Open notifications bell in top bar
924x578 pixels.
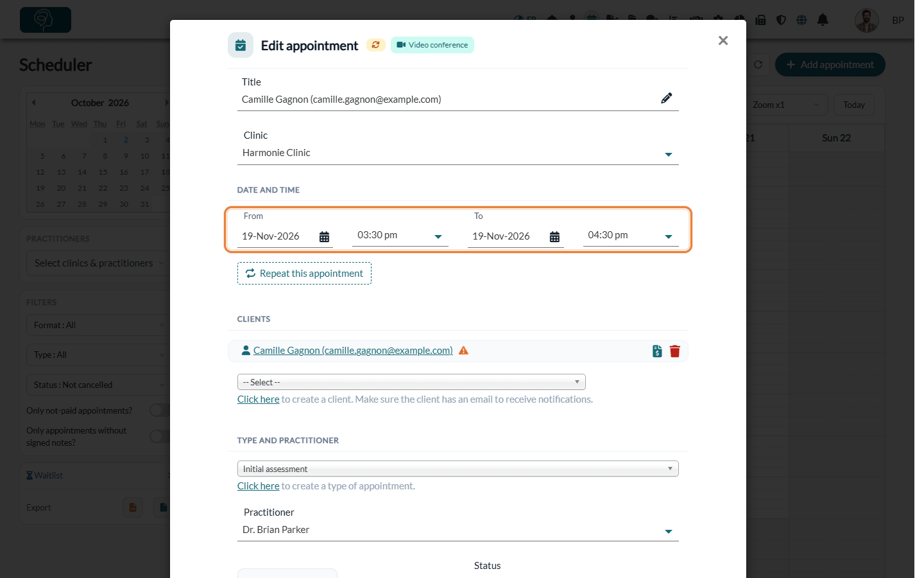pos(823,20)
